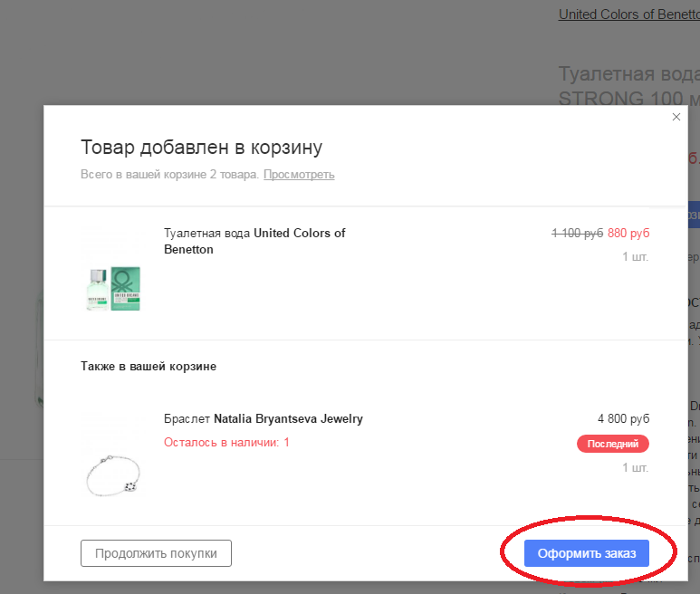Click the Продолжить покупки button
This screenshot has width=700, height=594.
click(x=157, y=553)
